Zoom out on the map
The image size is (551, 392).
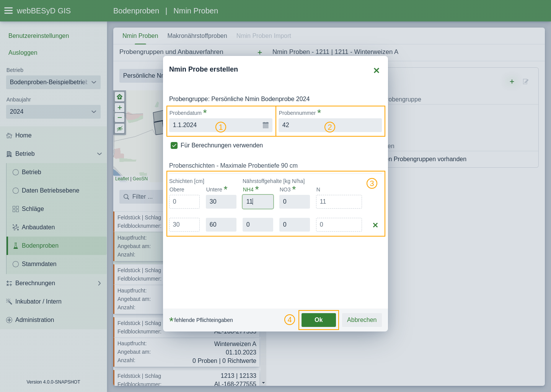120,118
